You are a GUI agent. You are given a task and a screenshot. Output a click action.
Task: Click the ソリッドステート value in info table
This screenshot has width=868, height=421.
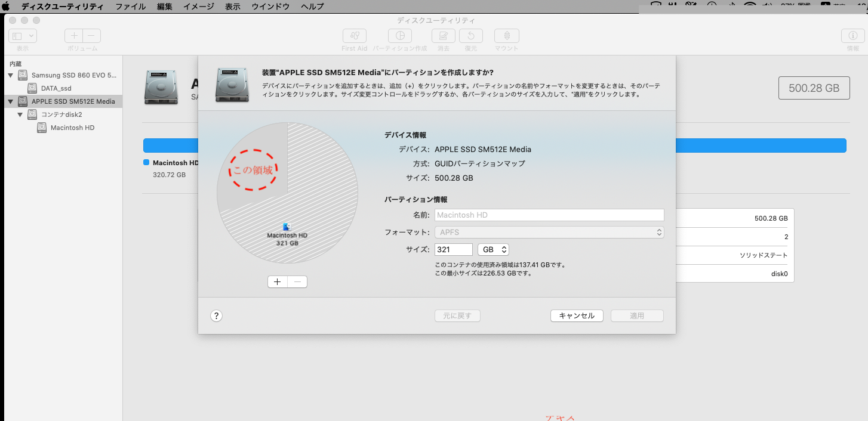click(764, 255)
